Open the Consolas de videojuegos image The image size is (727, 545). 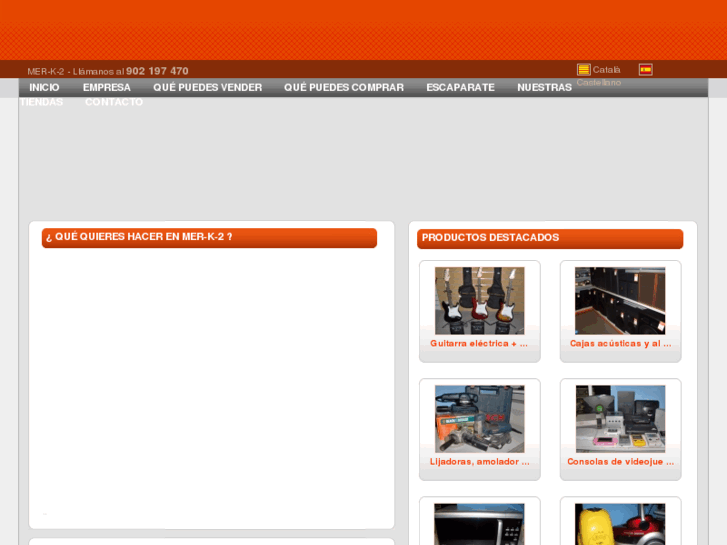[x=620, y=419]
